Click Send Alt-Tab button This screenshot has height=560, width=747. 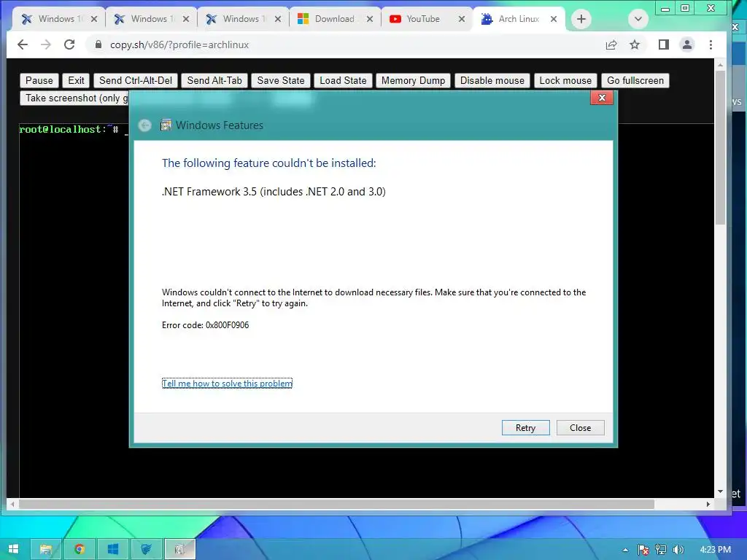pos(214,80)
